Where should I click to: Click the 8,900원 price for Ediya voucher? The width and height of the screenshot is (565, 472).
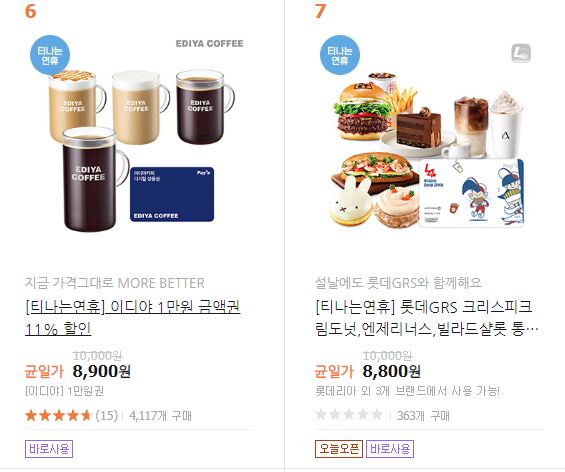[x=102, y=371]
